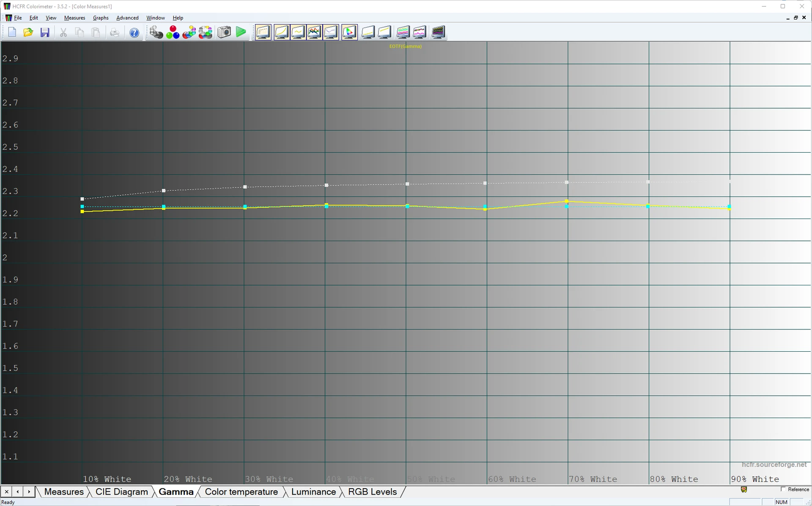Open the Edit menu

tap(34, 18)
